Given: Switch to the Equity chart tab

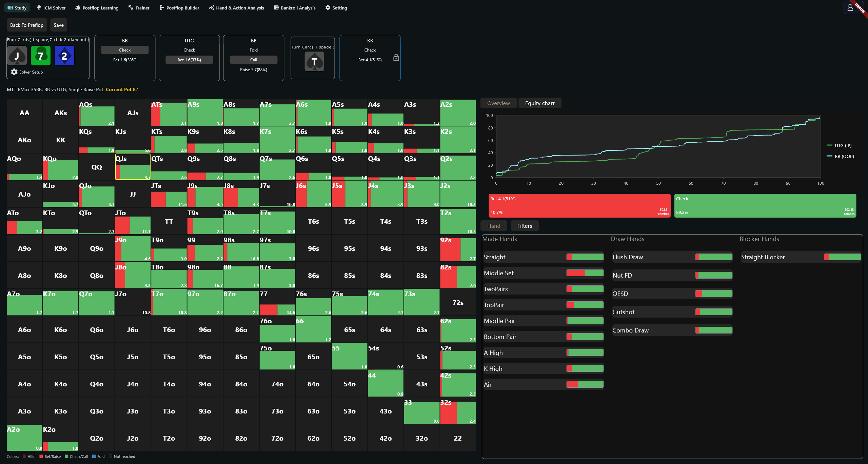Looking at the screenshot, I should pos(540,103).
